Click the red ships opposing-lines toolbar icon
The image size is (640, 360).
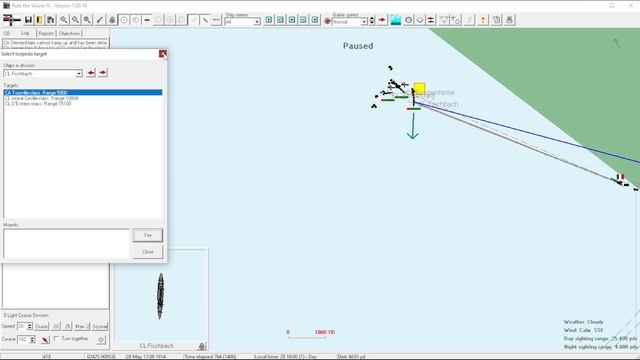[x=431, y=20]
